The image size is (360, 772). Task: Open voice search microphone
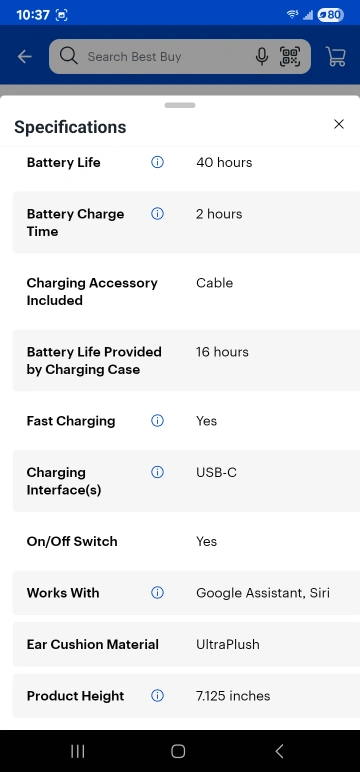coord(262,57)
